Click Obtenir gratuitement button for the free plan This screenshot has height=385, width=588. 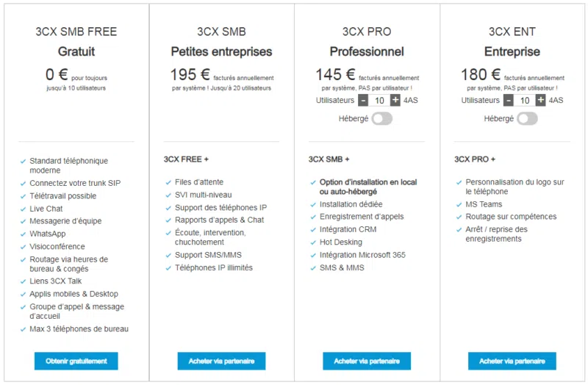[76, 361]
